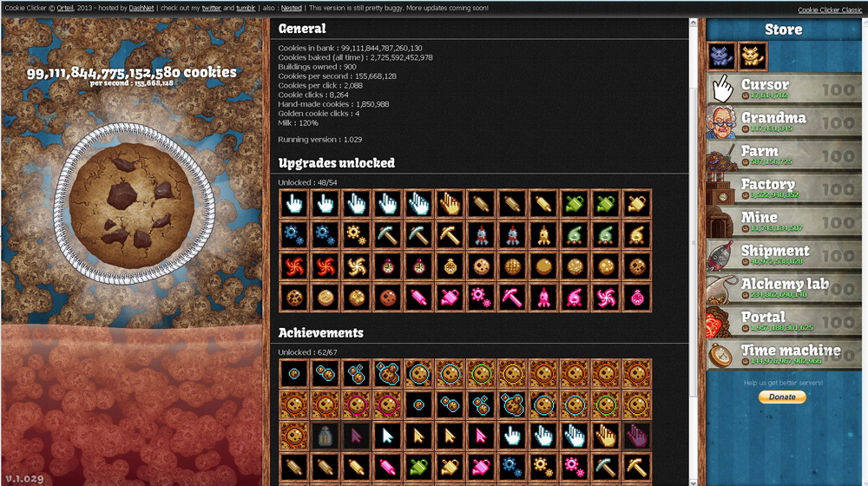Buy a Mine in the store

point(784,221)
